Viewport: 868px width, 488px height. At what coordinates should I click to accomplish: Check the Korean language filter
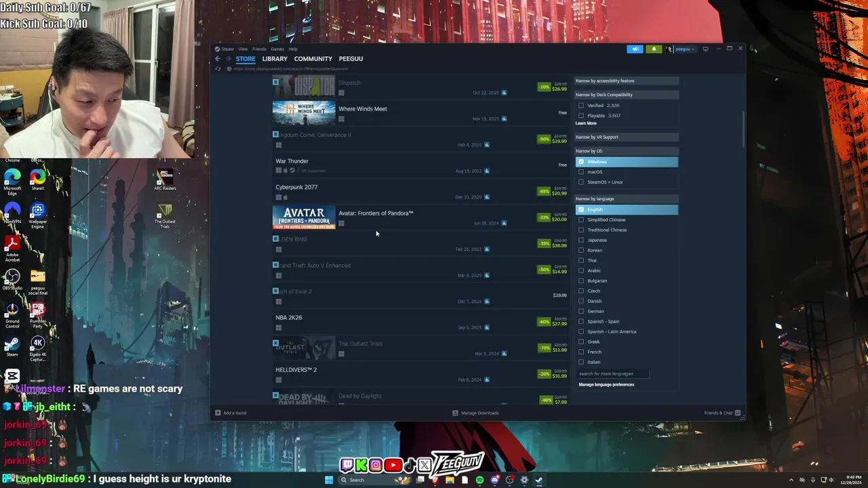click(580, 250)
